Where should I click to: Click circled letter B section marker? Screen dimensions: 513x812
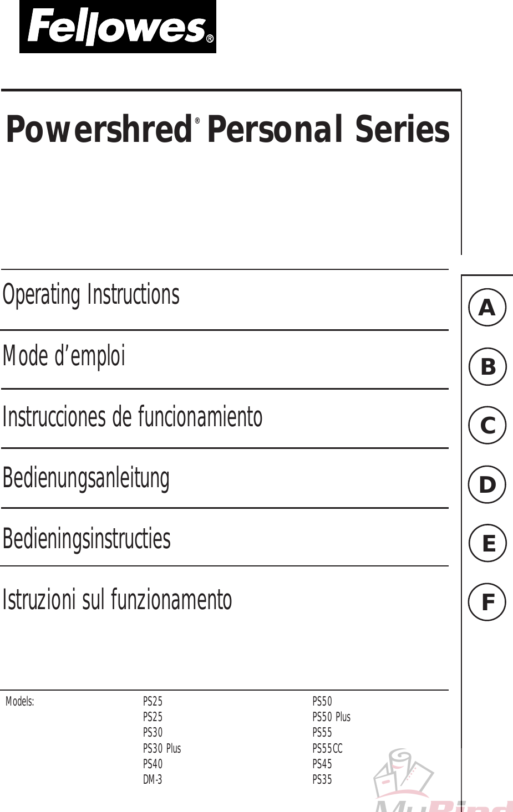pyautogui.click(x=487, y=366)
